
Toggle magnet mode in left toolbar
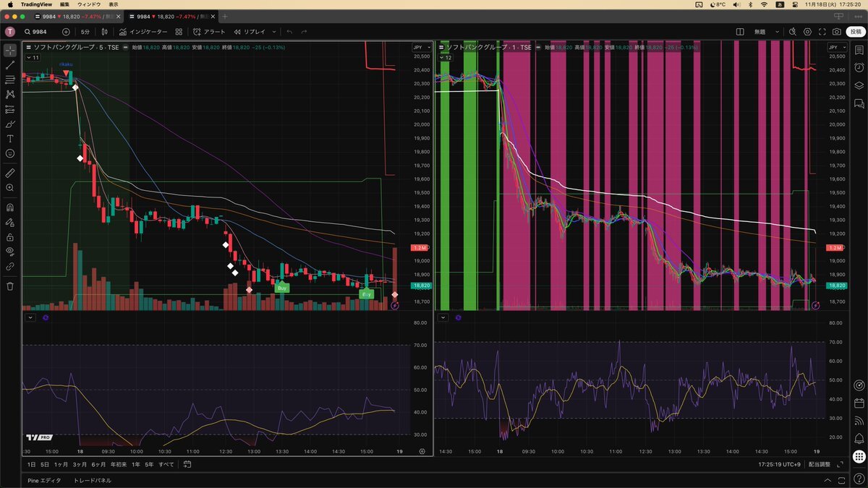[10, 207]
